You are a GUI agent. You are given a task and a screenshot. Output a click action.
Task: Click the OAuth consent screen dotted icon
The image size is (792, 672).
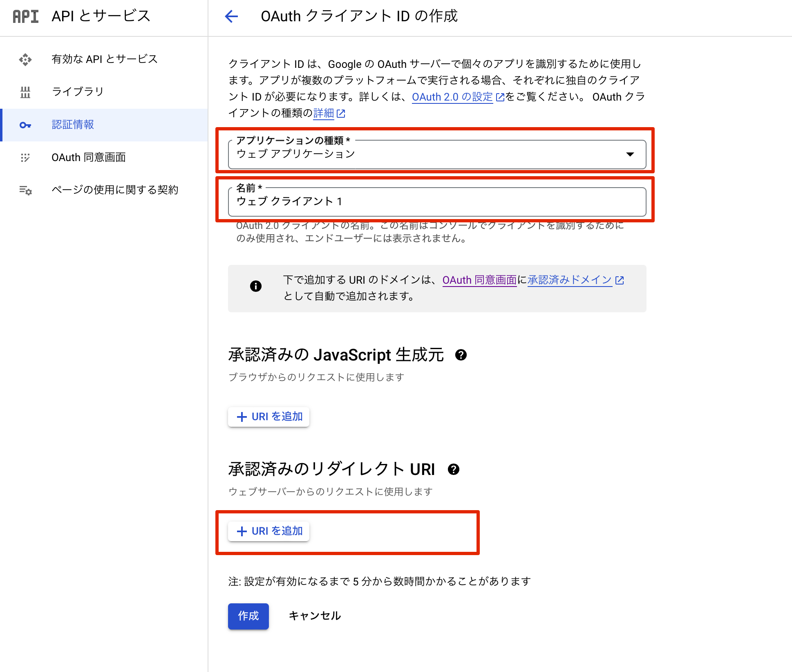click(25, 158)
